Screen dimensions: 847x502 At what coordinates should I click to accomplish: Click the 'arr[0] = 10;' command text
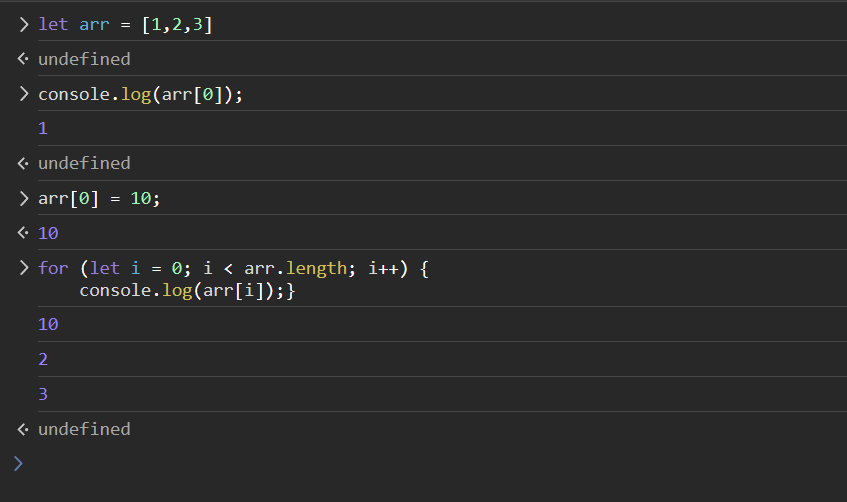99,198
